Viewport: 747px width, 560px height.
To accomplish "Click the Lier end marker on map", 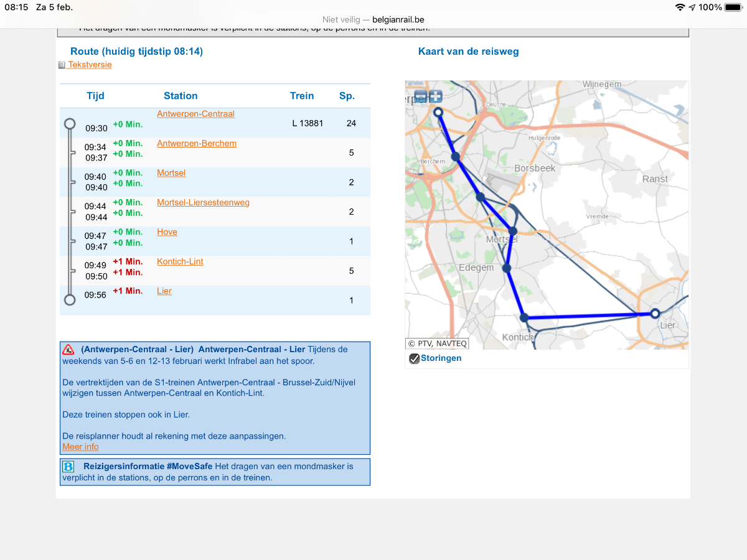I will coord(654,314).
